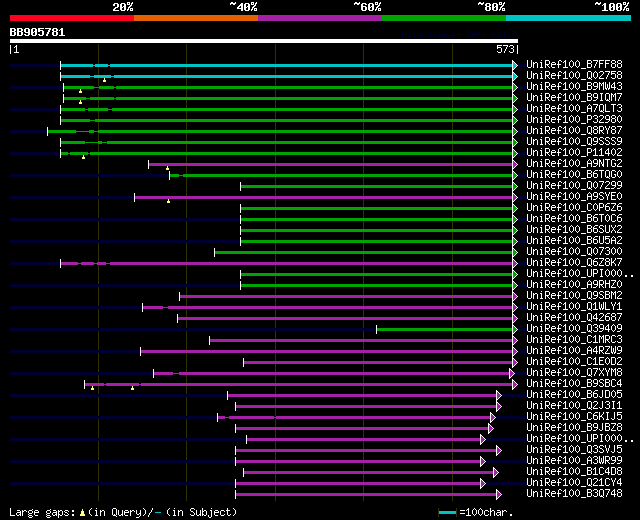The width and height of the screenshot is (640, 520).
Task: Click the query name BB905781
Action: pos(38,33)
